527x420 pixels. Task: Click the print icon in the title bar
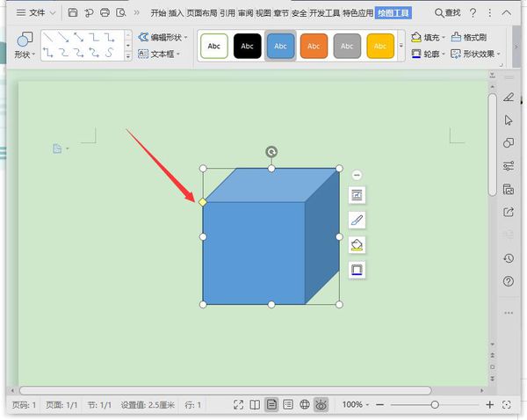[105, 13]
